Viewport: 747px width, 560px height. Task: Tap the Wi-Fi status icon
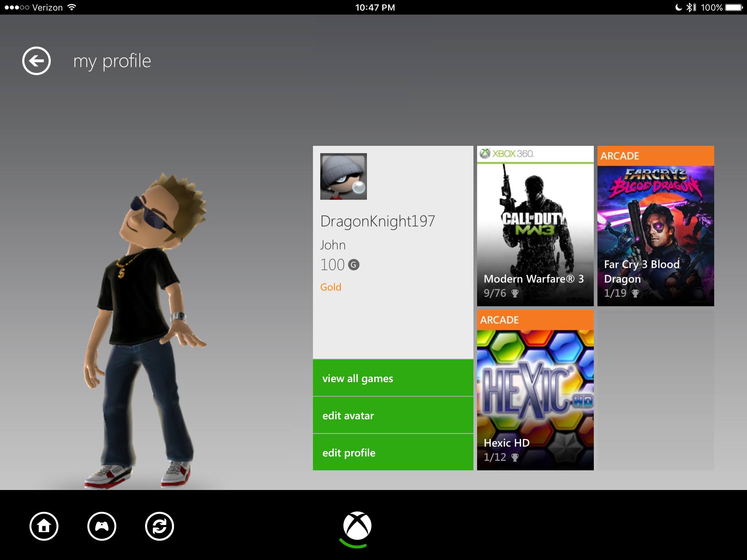[x=72, y=7]
